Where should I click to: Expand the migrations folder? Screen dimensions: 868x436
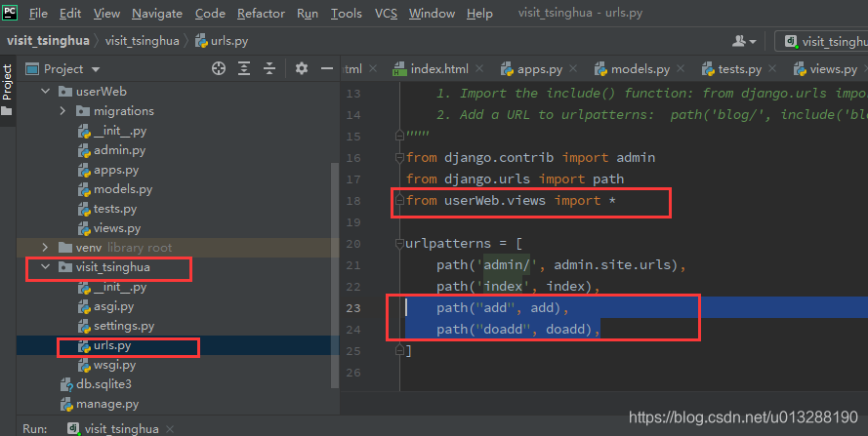pyautogui.click(x=62, y=111)
